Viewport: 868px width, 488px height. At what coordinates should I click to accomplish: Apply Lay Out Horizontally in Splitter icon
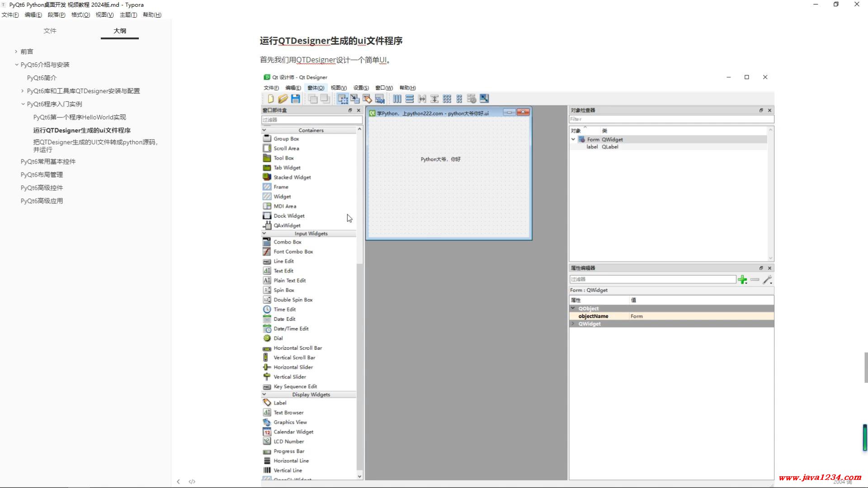422,99
